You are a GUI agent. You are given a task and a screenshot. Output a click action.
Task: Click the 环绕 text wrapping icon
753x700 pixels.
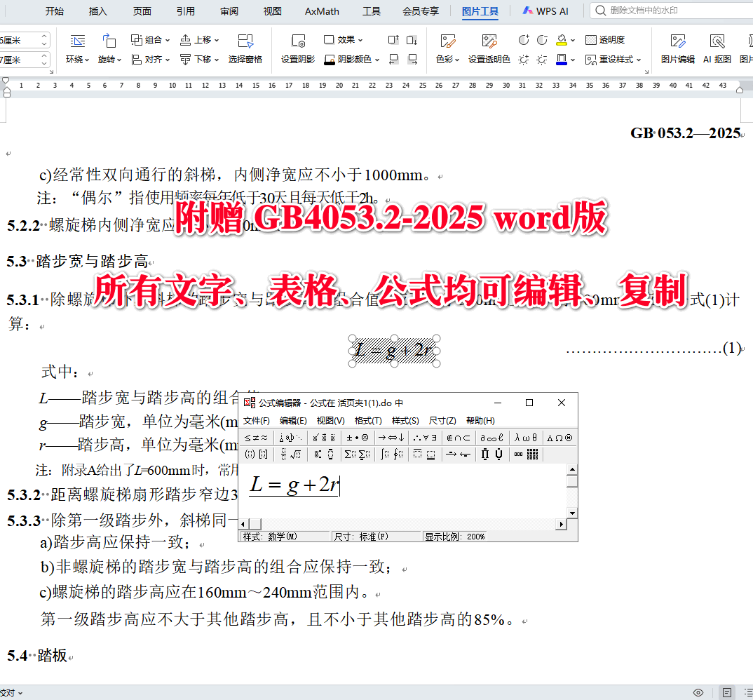[x=77, y=41]
